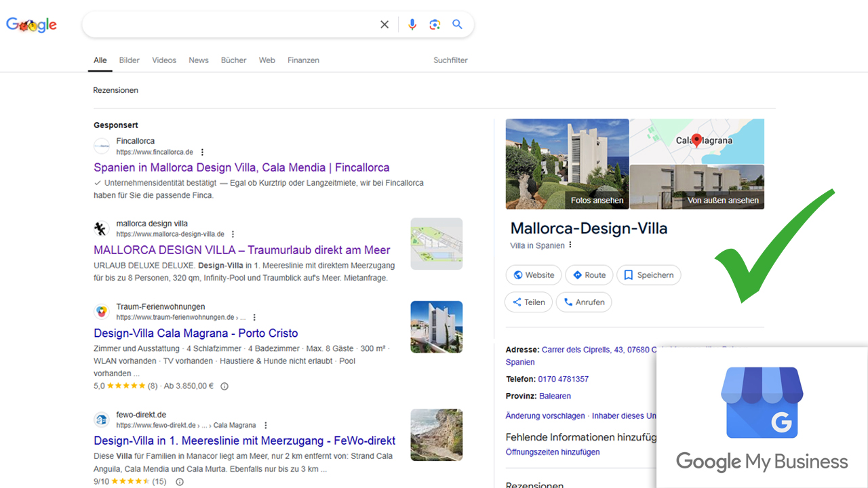Click into the Google search input field
Image resolution: width=868 pixels, height=488 pixels.
click(231, 24)
